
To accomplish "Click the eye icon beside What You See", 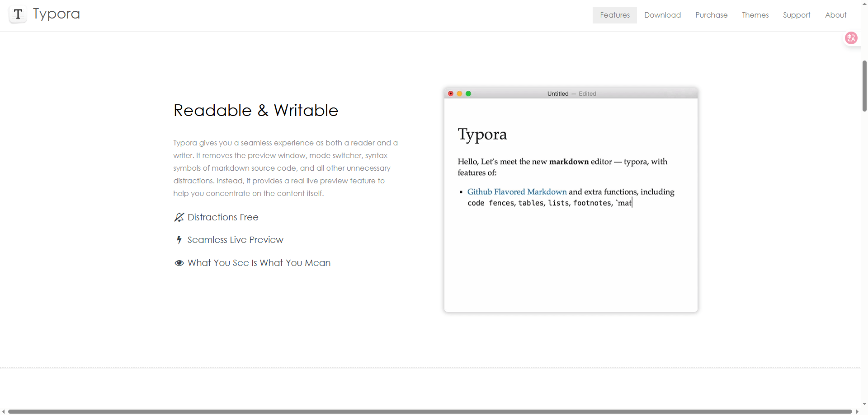I will click(x=179, y=263).
